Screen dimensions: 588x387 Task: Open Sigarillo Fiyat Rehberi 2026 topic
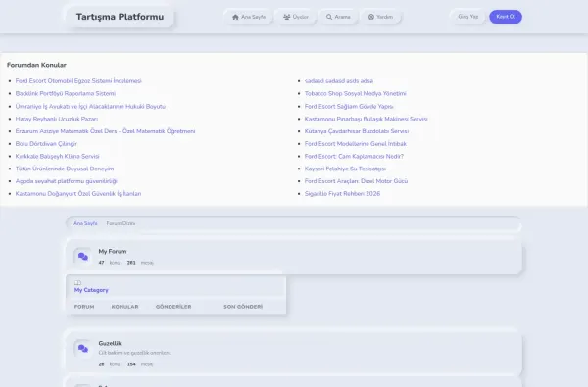[x=342, y=194]
